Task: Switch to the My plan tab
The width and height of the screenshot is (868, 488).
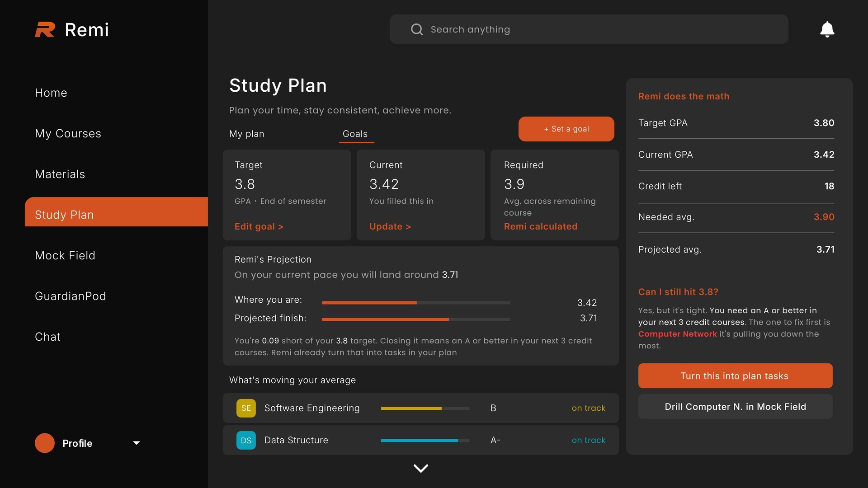Action: coord(246,134)
